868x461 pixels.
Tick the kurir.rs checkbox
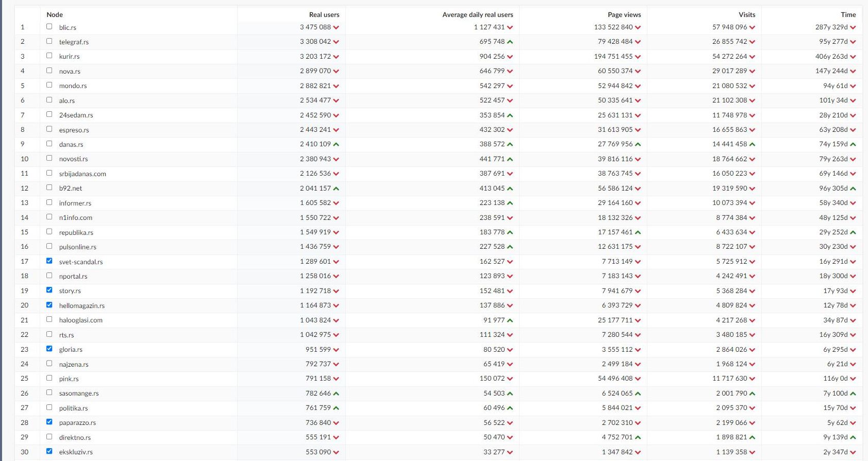[49, 56]
